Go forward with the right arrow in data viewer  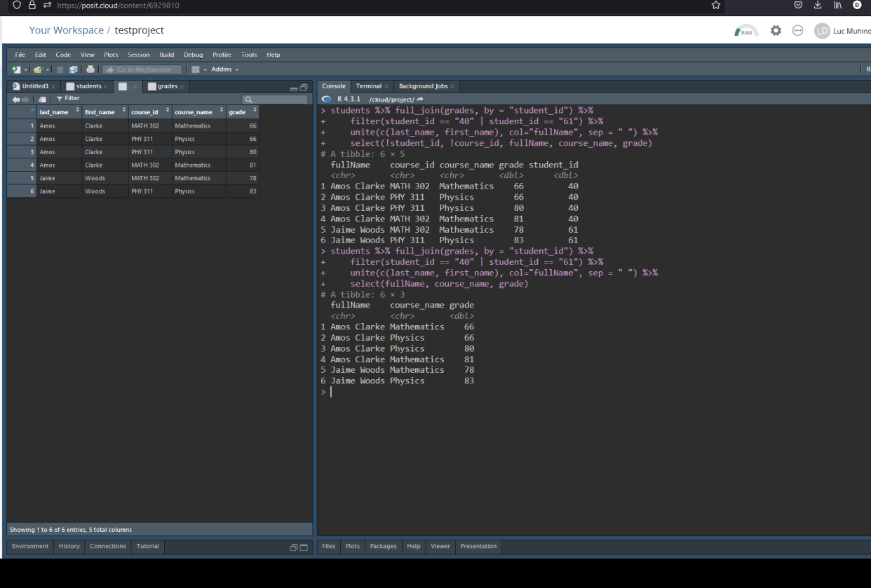[25, 100]
